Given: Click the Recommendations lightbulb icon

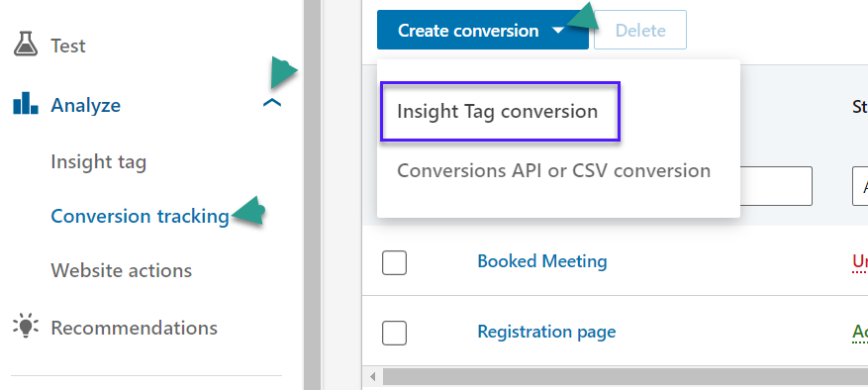Looking at the screenshot, I should coord(26,326).
